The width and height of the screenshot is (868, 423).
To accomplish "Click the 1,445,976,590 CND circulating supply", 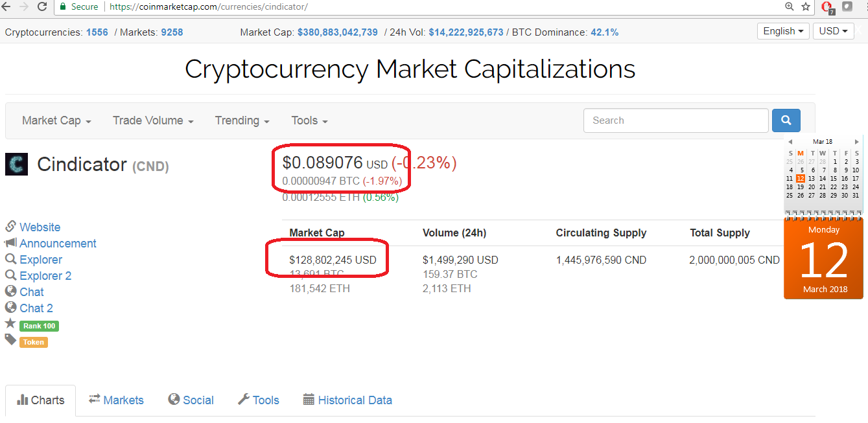I will click(601, 260).
